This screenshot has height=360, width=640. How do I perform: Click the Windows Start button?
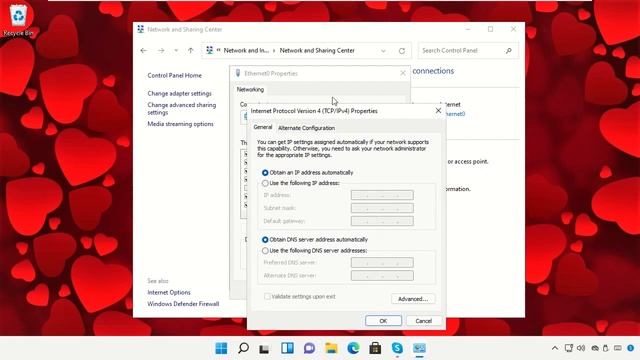[x=221, y=348]
